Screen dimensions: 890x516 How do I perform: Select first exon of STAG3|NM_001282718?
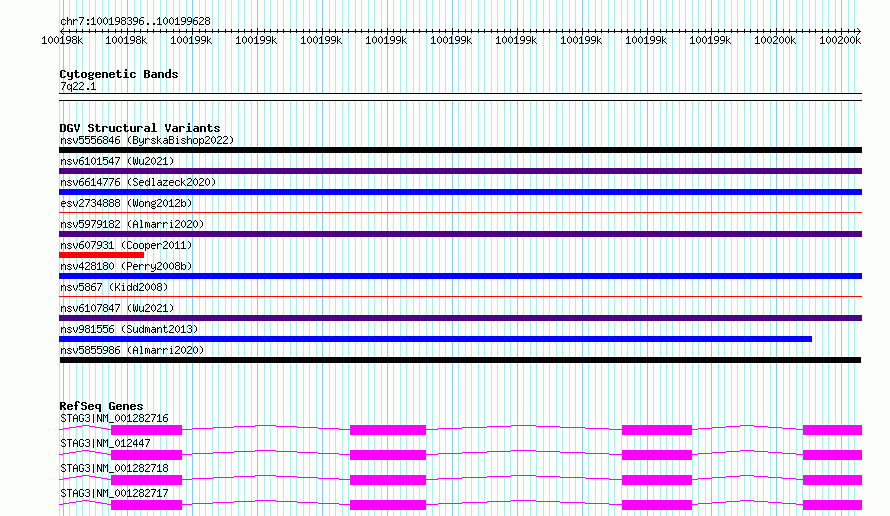[x=146, y=480]
